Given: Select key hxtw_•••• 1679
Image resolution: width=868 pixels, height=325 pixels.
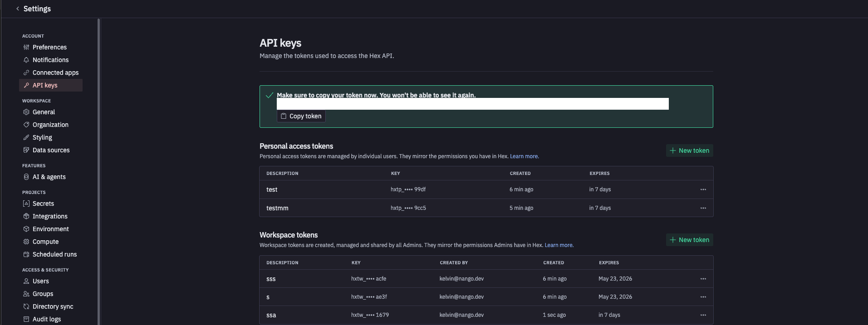Looking at the screenshot, I should coord(370,315).
